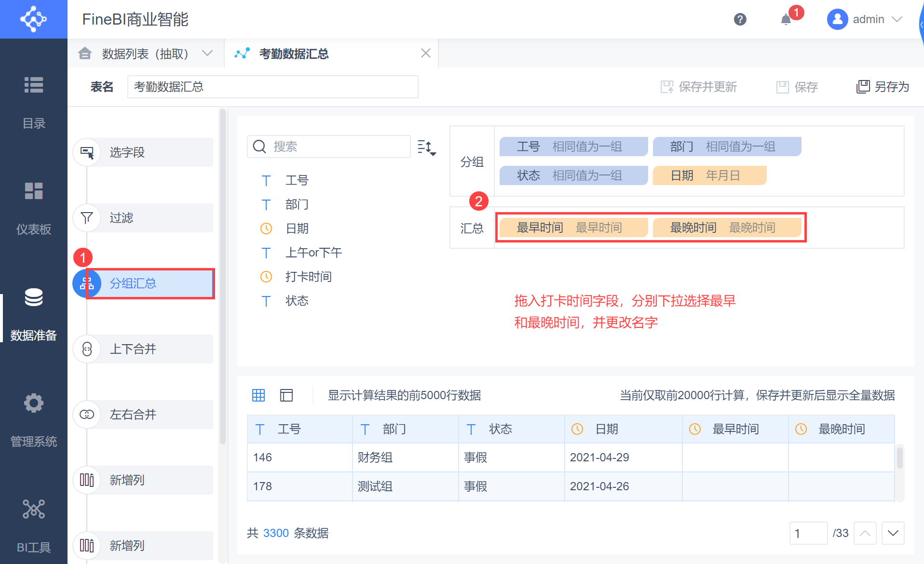This screenshot has width=924, height=564.
Task: Click the 过滤 funnel icon
Action: click(87, 218)
